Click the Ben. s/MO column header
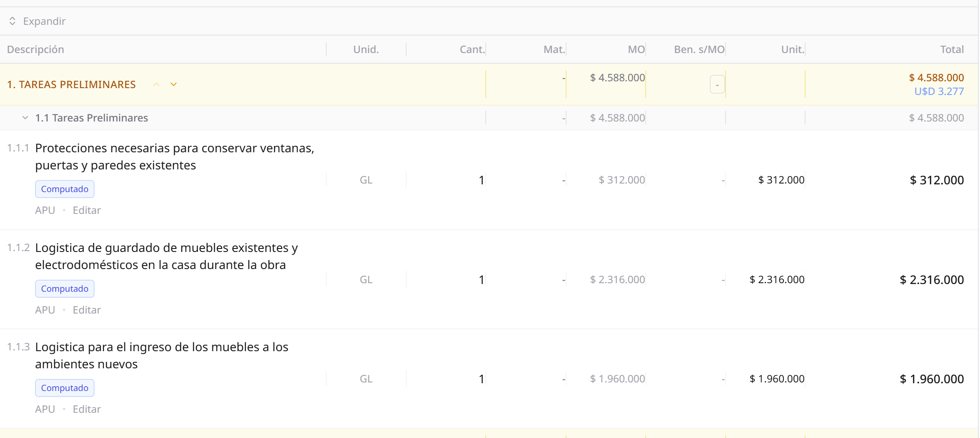This screenshot has height=438, width=980. (699, 49)
